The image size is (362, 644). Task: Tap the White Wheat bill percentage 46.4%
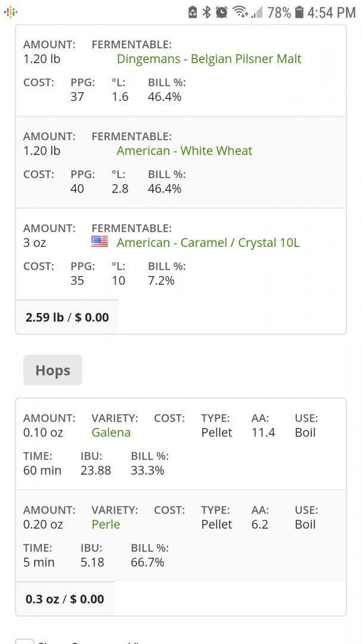click(165, 189)
